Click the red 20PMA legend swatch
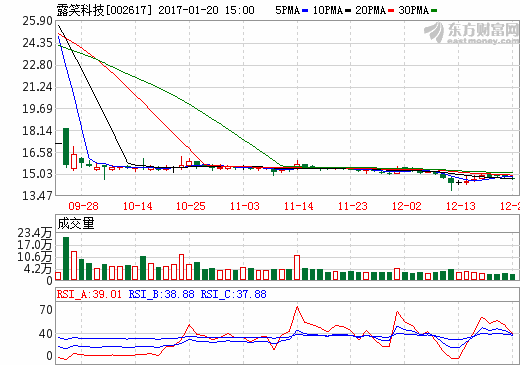This screenshot has height=365, width=520. pyautogui.click(x=391, y=11)
